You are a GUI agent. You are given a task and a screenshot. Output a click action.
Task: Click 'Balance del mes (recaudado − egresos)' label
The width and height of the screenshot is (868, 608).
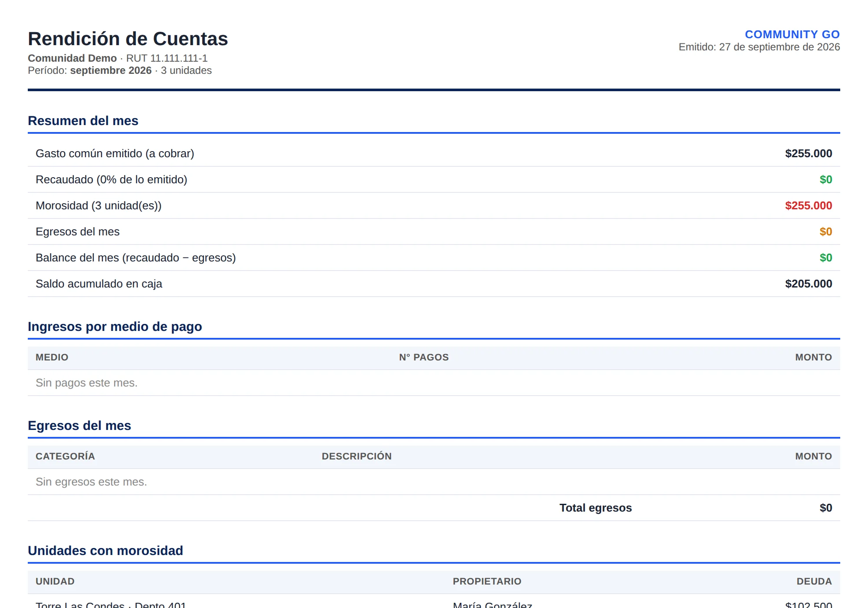click(x=136, y=258)
